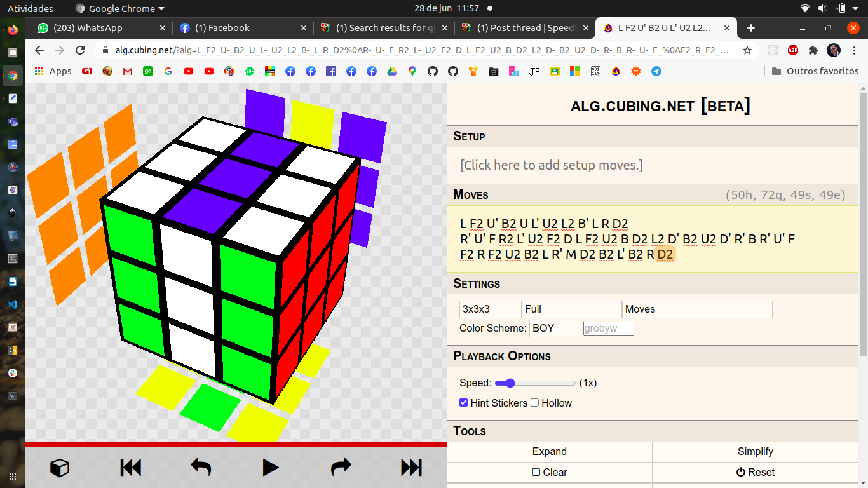Open the BOY color scheme dropdown

(x=555, y=329)
